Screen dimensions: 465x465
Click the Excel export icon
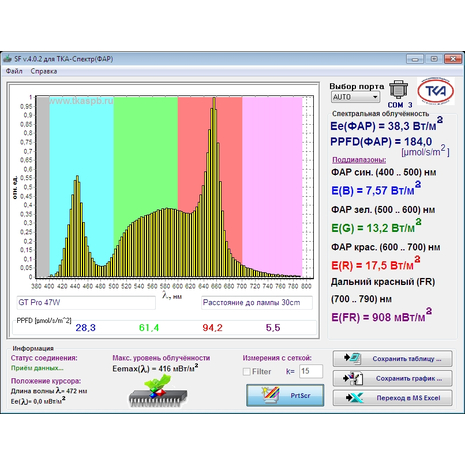click(x=354, y=398)
